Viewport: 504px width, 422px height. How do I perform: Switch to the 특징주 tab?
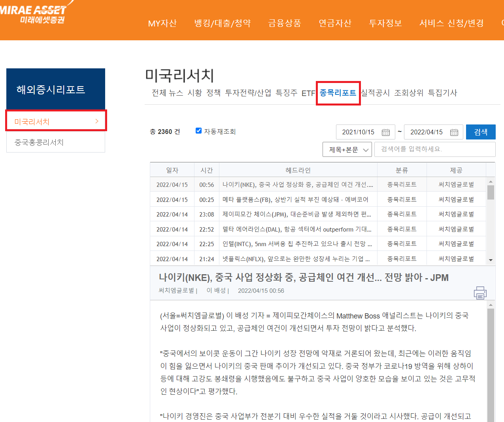(x=287, y=93)
